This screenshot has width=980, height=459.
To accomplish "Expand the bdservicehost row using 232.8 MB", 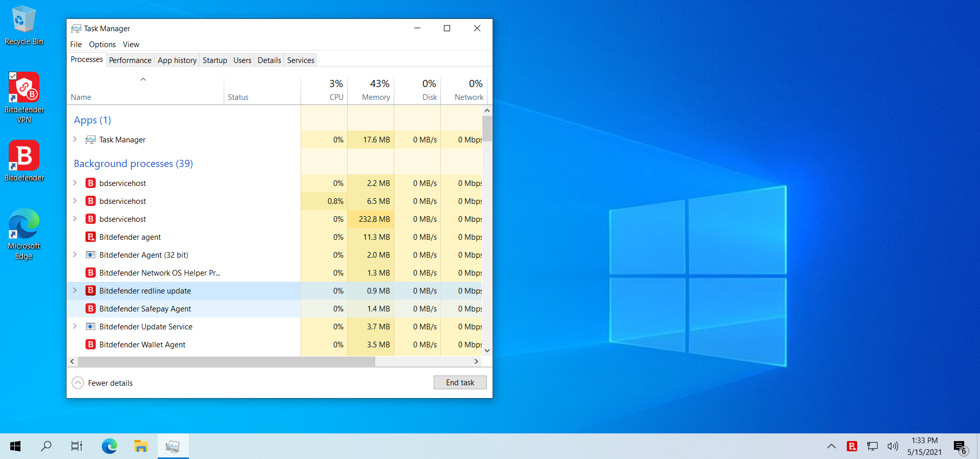I will click(x=75, y=219).
